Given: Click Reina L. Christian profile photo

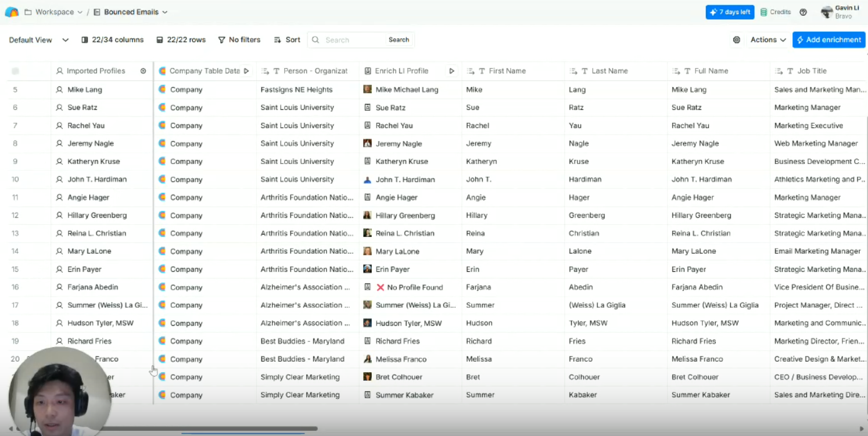Looking at the screenshot, I should coord(368,233).
